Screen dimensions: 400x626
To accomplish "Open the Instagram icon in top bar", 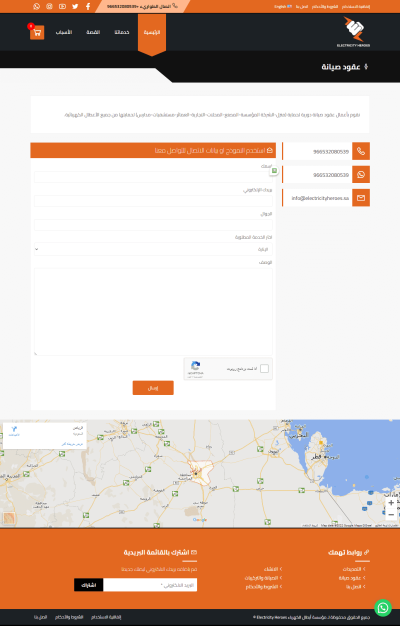I will pos(50,6).
